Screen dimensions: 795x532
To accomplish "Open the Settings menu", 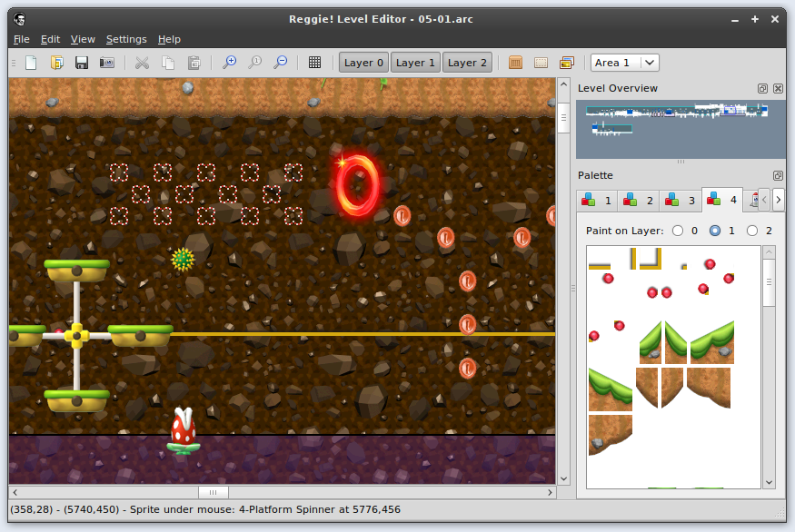I will (126, 39).
